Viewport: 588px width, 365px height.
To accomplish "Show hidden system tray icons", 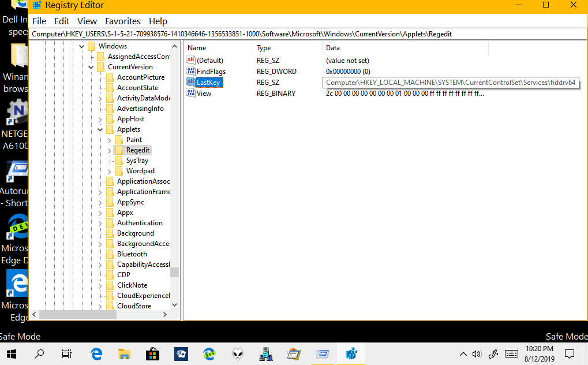I will pyautogui.click(x=463, y=353).
